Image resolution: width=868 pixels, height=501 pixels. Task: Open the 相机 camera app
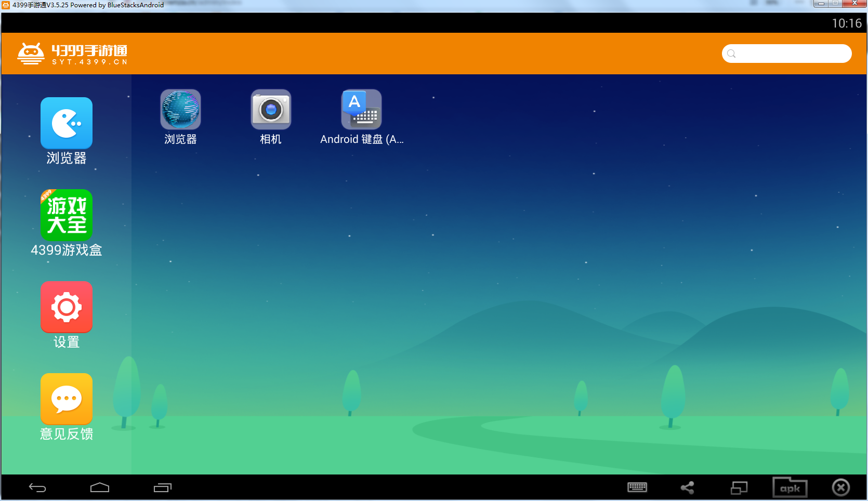point(271,109)
